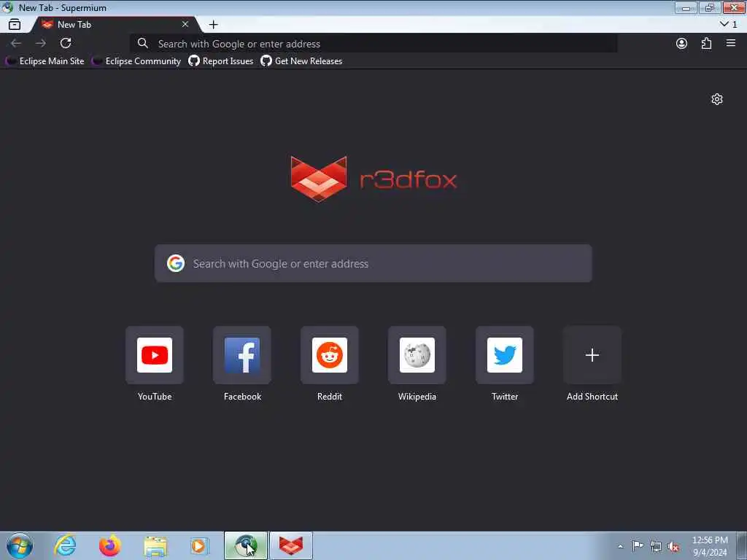Open Eclipse Community bookmark

coord(136,61)
